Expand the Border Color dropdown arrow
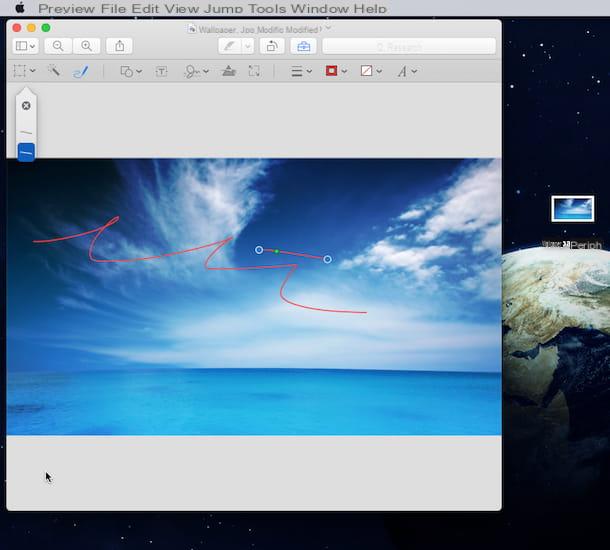 click(x=344, y=71)
